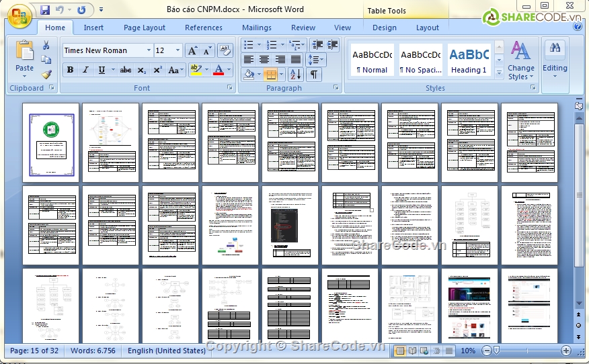
Task: Apply borders to selection
Action: (270, 75)
